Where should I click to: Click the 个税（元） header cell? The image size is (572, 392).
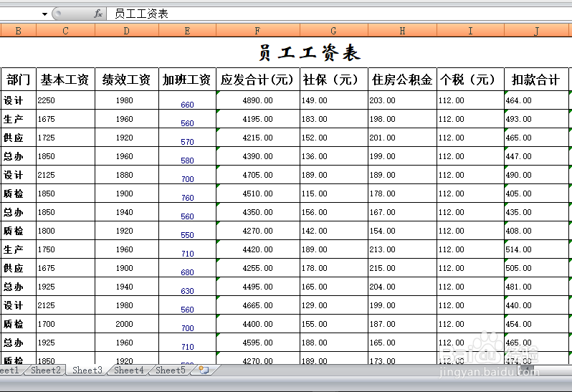click(470, 79)
